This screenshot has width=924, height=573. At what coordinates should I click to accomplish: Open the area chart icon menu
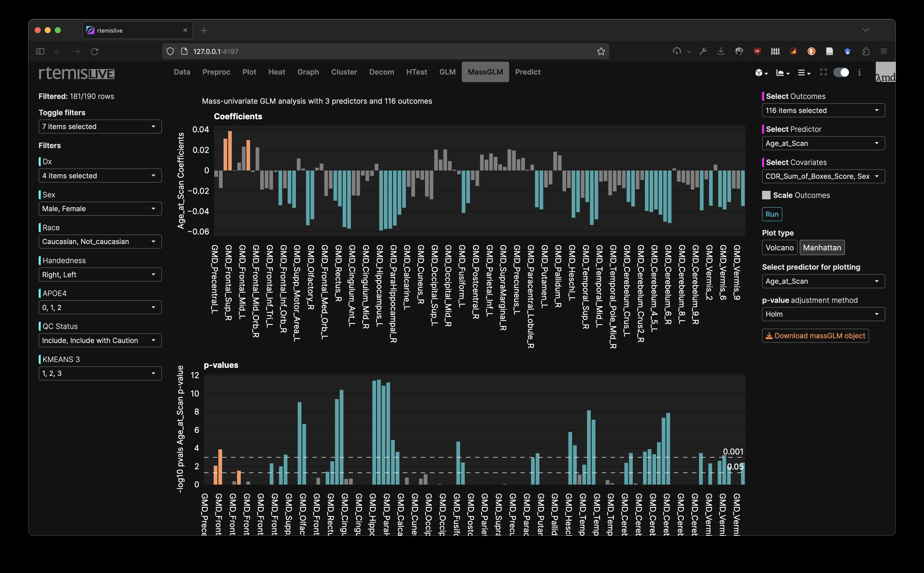pos(782,72)
